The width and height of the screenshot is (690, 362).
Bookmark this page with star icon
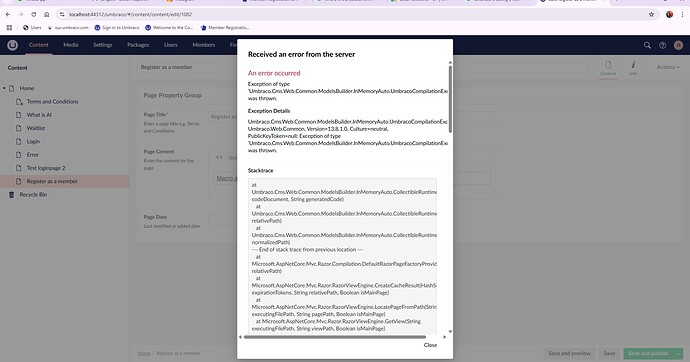pos(651,15)
